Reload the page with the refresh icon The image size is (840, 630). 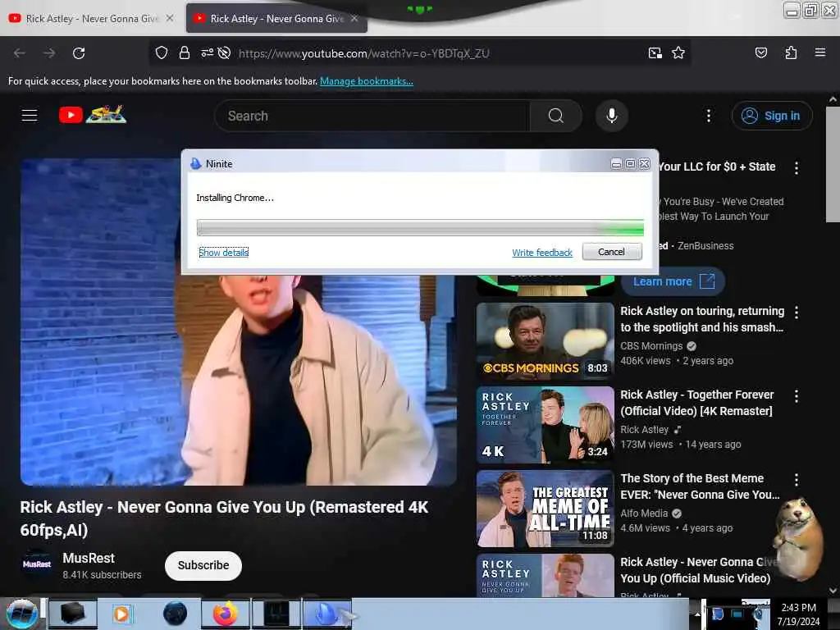coord(79,53)
